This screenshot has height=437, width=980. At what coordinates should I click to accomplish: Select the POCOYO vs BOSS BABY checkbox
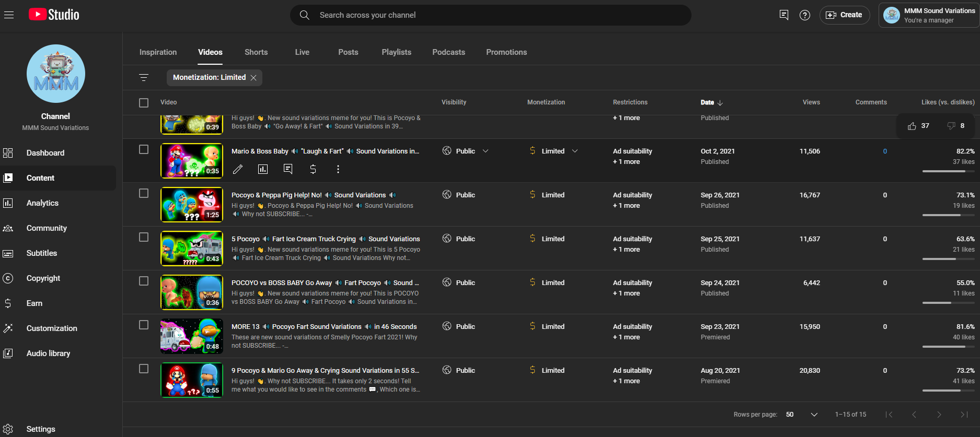(144, 281)
